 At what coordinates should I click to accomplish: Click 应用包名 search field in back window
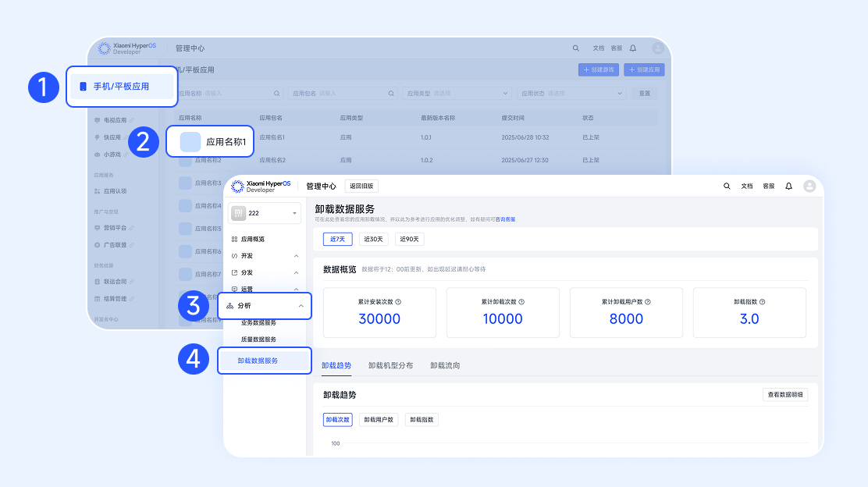pyautogui.click(x=342, y=94)
